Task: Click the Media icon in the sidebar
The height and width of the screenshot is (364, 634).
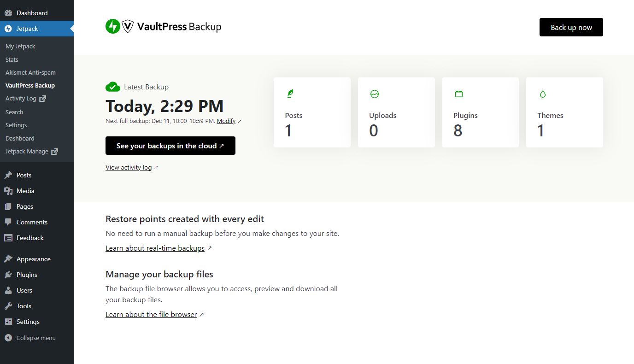Action: [8, 190]
